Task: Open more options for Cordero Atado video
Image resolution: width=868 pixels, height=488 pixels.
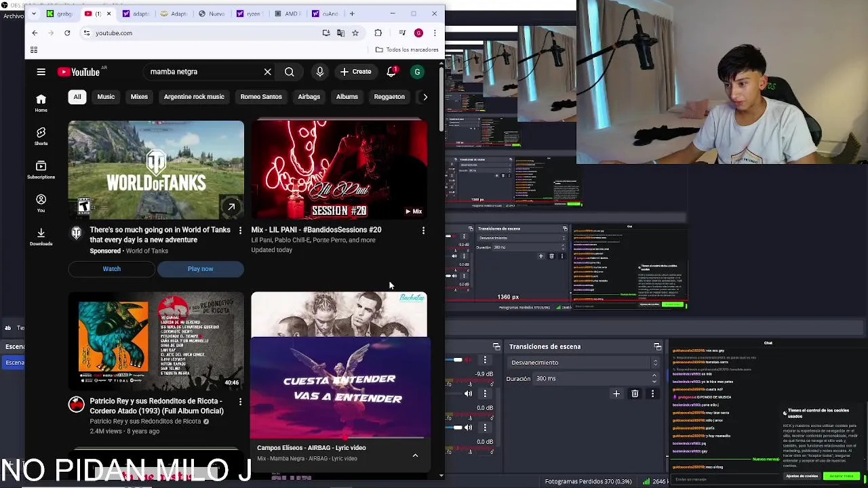Action: 240,402
